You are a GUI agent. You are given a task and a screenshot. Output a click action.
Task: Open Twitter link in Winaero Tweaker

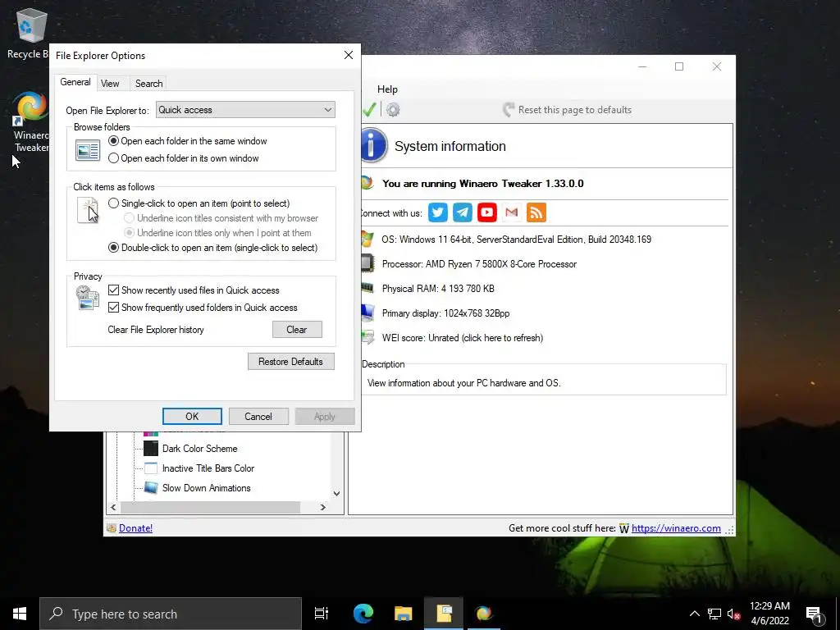438,212
